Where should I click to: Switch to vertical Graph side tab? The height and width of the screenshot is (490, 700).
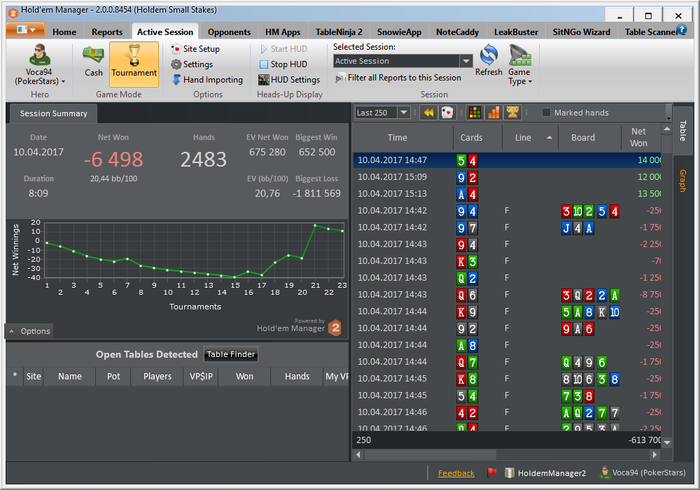[x=683, y=181]
